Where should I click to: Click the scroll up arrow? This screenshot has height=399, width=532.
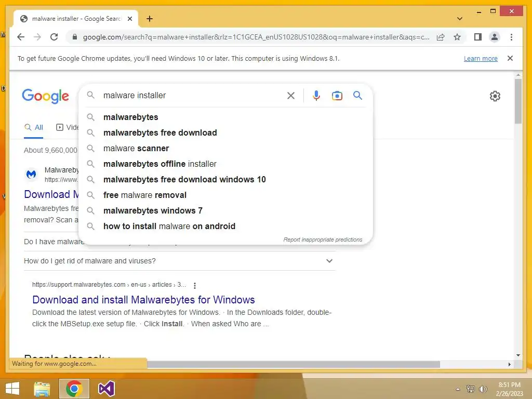[518, 75]
